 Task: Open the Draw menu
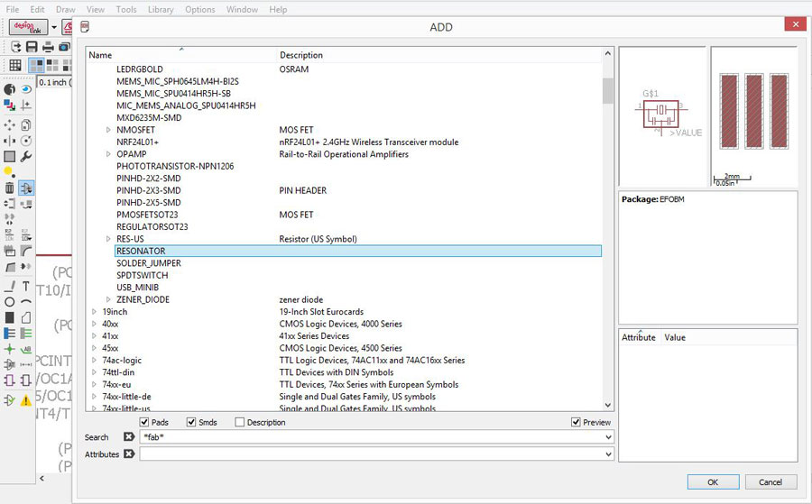66,9
